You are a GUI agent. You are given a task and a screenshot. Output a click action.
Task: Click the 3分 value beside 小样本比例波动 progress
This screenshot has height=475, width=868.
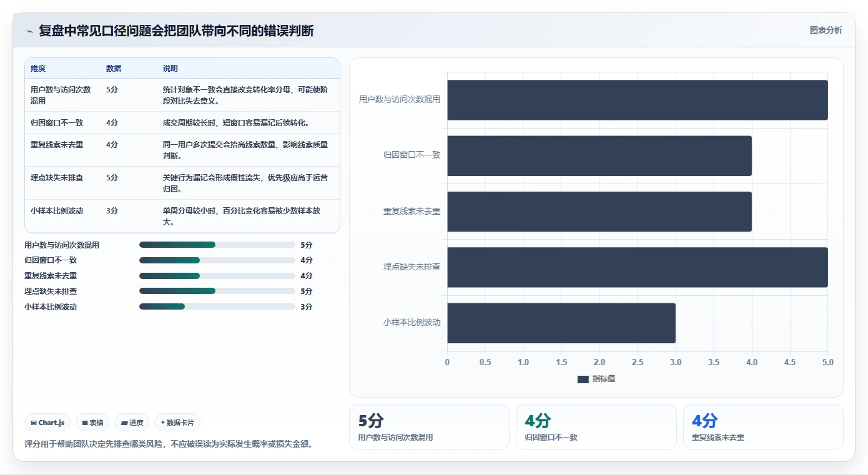click(x=307, y=307)
